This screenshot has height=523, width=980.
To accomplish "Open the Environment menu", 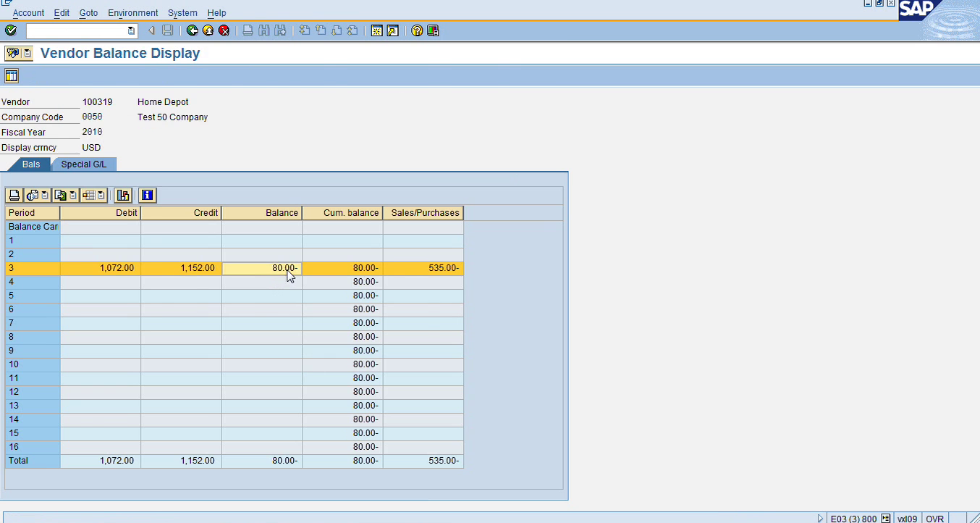I will (132, 13).
